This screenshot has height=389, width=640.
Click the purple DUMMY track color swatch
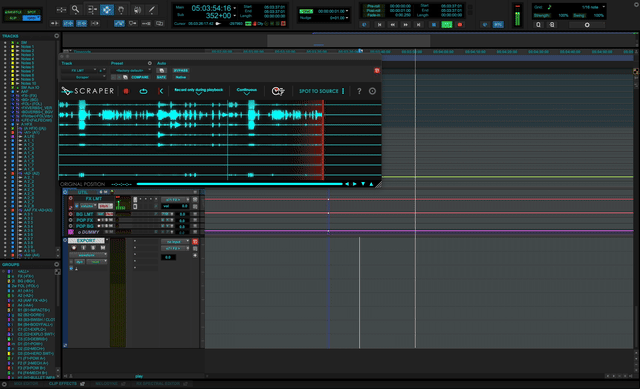[x=71, y=232]
